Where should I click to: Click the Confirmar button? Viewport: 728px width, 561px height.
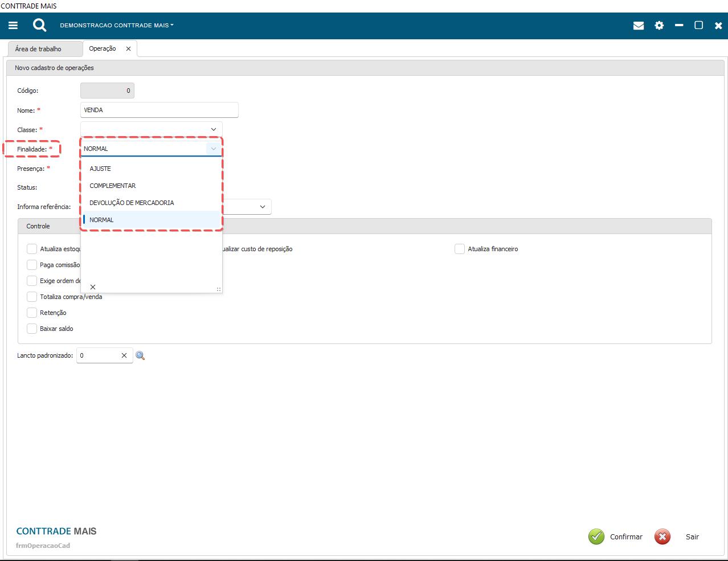pyautogui.click(x=616, y=537)
